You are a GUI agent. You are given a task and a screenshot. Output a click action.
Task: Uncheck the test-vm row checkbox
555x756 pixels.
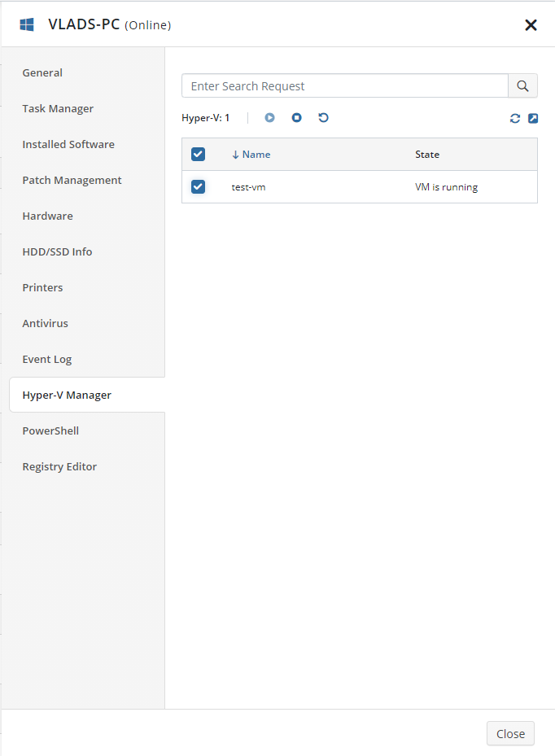(x=199, y=186)
